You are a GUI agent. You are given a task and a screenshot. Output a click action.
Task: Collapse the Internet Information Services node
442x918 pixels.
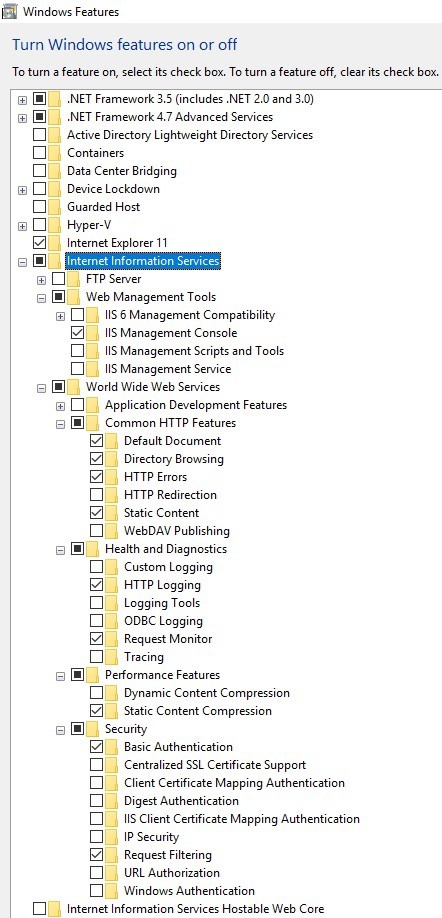coord(22,262)
